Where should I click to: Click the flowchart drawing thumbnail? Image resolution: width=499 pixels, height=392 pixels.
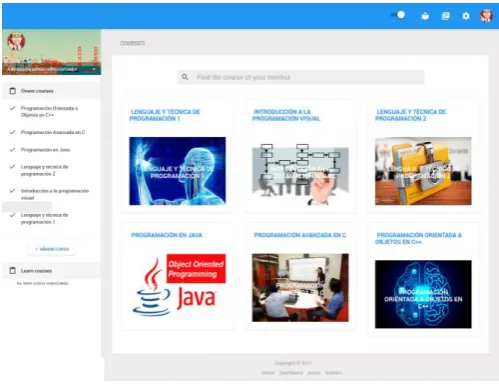(x=300, y=174)
